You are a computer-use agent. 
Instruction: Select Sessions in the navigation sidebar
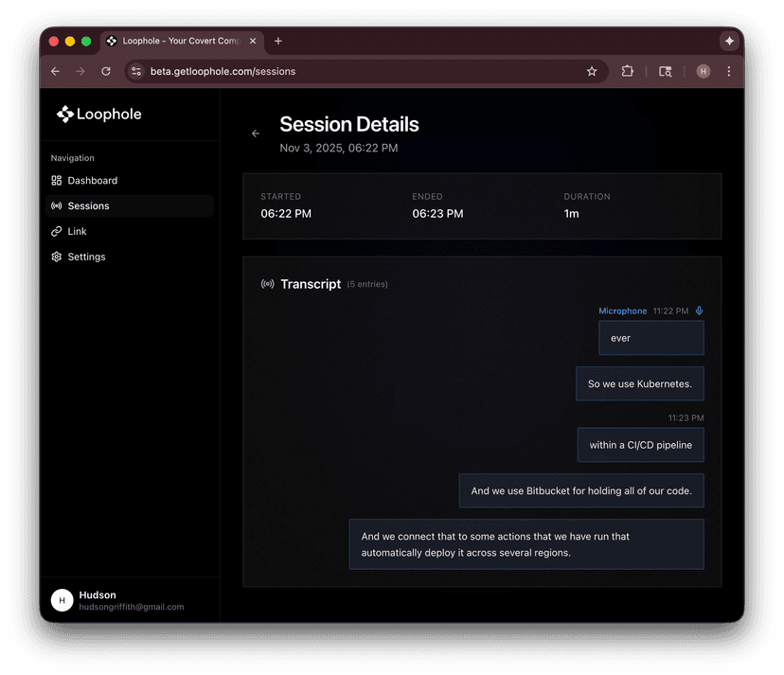coord(88,206)
